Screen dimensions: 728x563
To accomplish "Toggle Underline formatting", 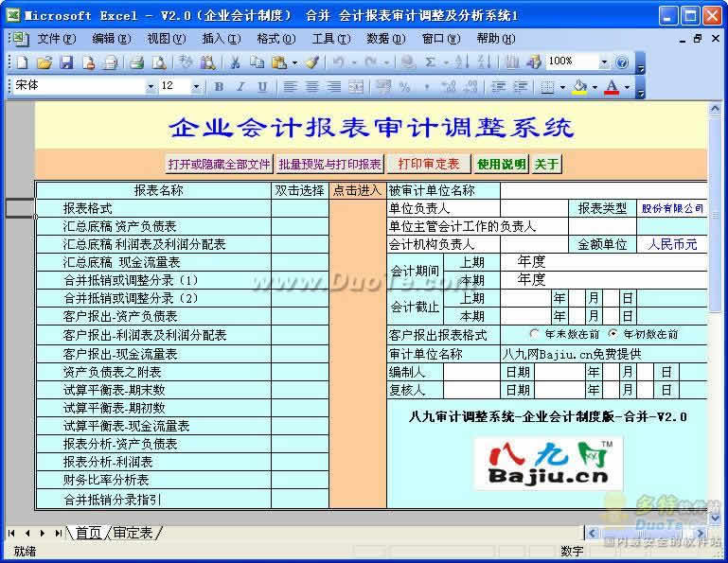I will [x=262, y=86].
